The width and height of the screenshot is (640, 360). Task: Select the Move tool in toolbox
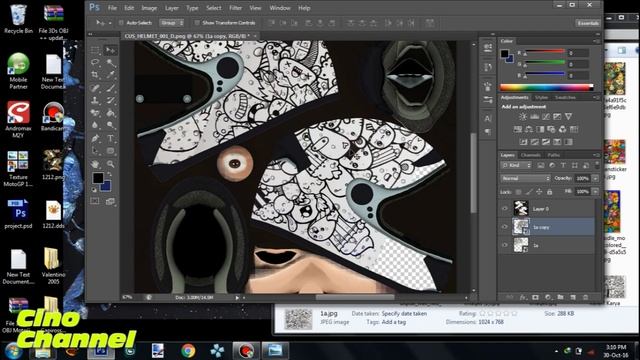[110, 50]
